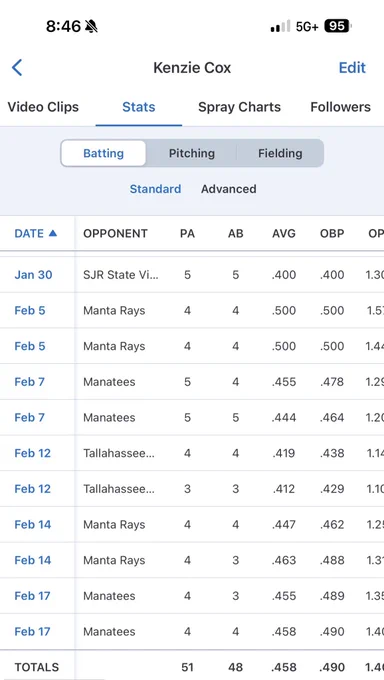Sort by the AVG column header

(284, 233)
